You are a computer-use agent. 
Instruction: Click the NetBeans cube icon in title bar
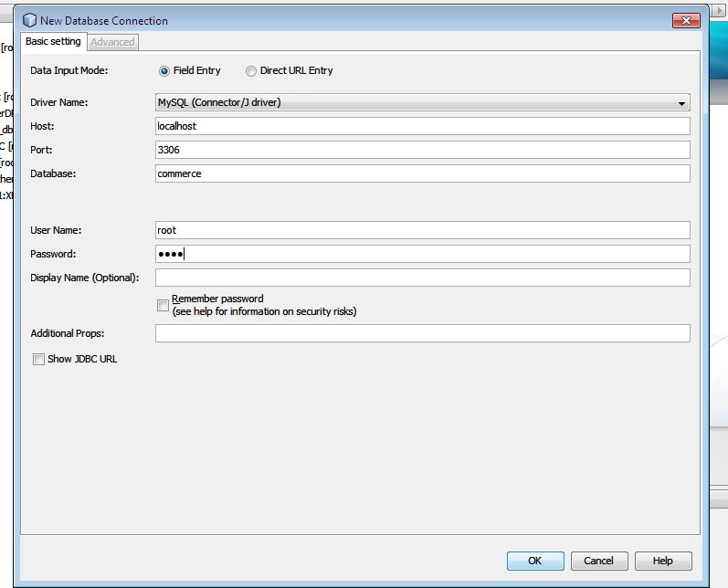point(29,20)
